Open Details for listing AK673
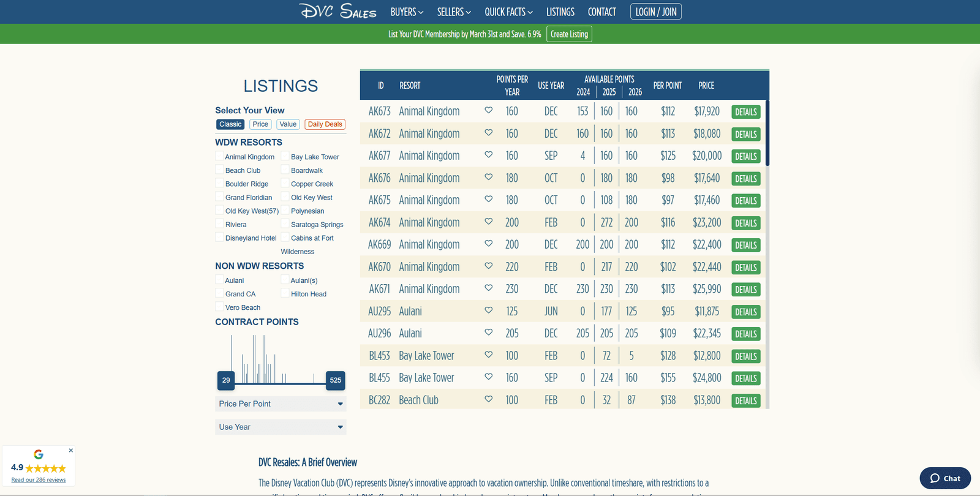This screenshot has width=980, height=496. point(746,112)
